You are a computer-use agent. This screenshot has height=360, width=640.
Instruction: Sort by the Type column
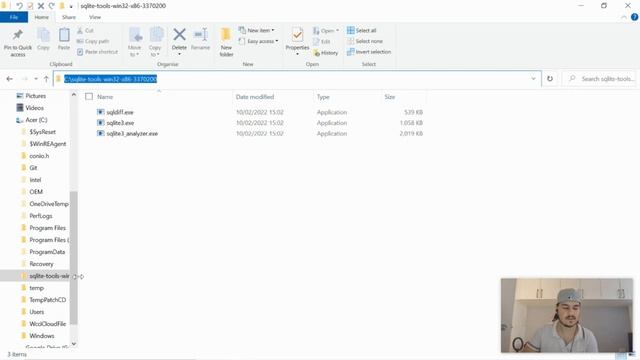tap(323, 97)
